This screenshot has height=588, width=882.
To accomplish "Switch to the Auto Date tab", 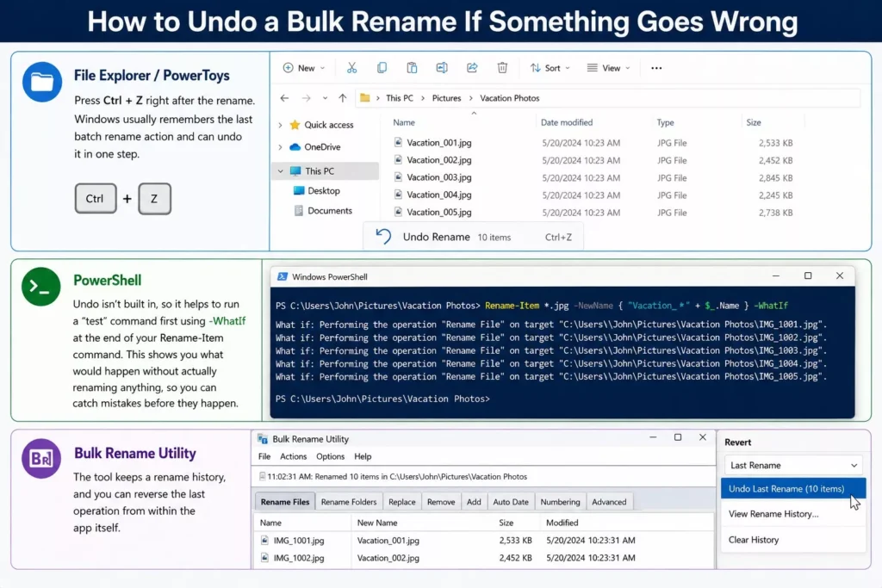I will click(x=511, y=501).
